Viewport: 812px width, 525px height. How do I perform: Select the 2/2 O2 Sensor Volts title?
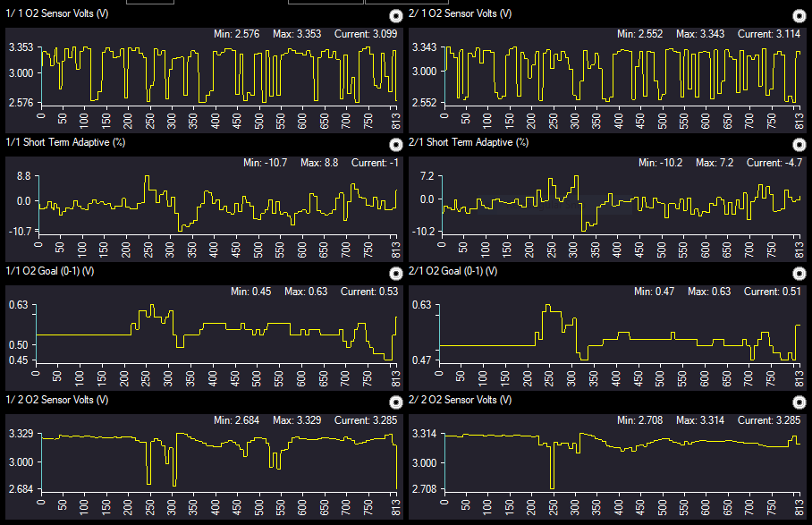pos(461,400)
